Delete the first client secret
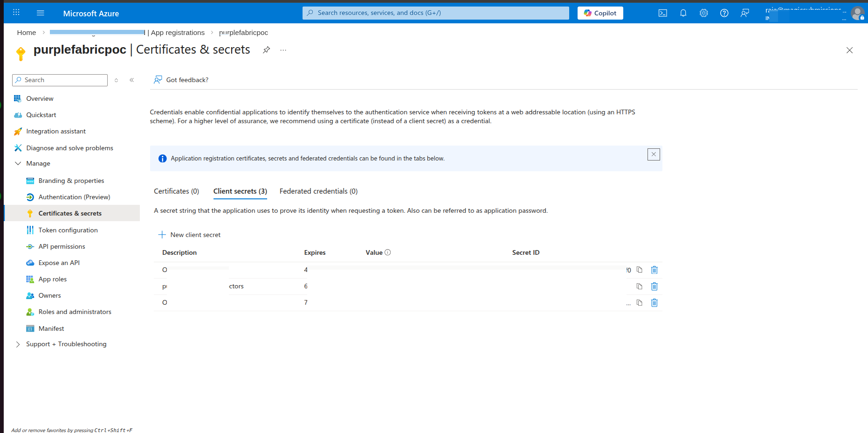Screen dimensions: 868x433 point(654,270)
